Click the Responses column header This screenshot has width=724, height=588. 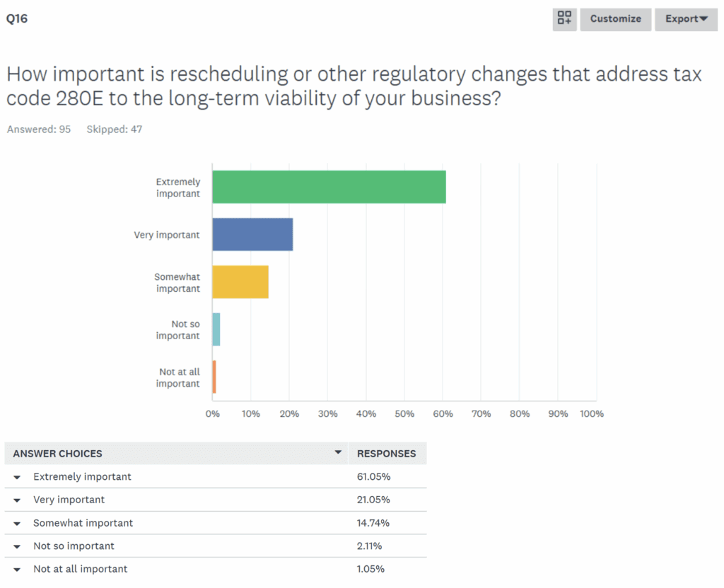(386, 454)
